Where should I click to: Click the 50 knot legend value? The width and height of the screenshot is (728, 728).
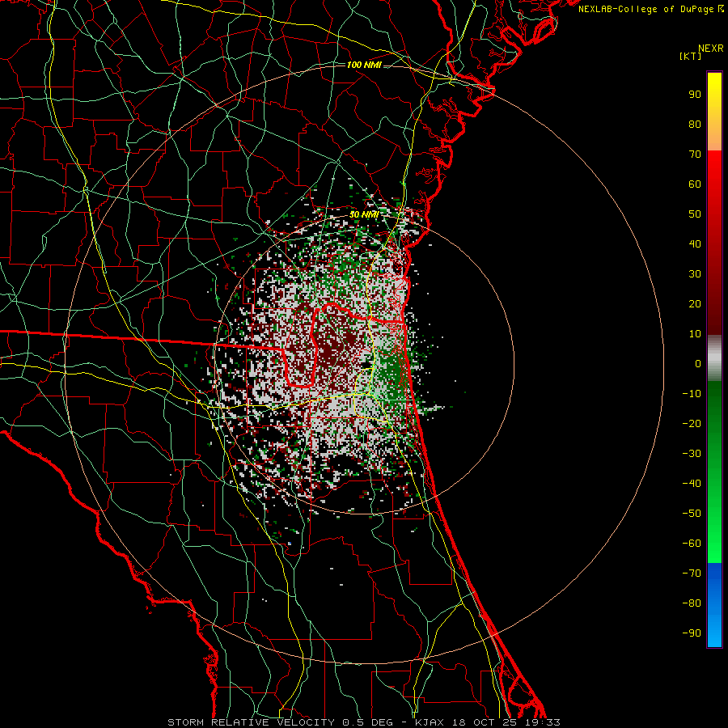(x=695, y=214)
